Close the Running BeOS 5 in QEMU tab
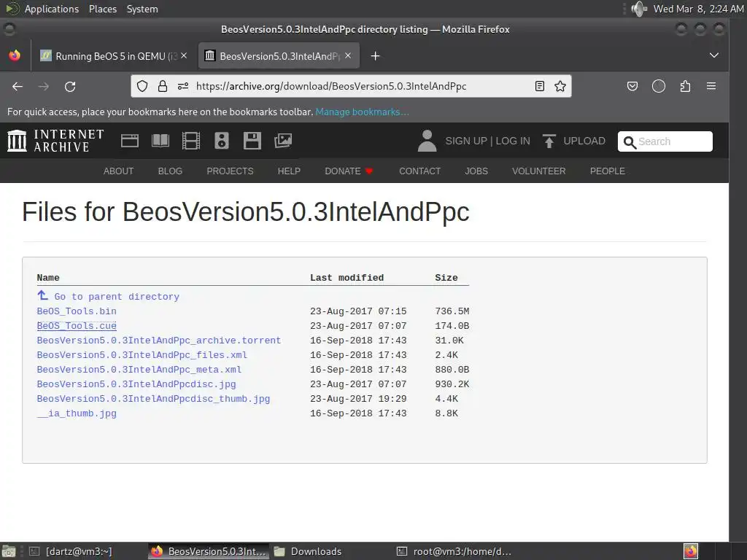The image size is (747, 560). (184, 55)
